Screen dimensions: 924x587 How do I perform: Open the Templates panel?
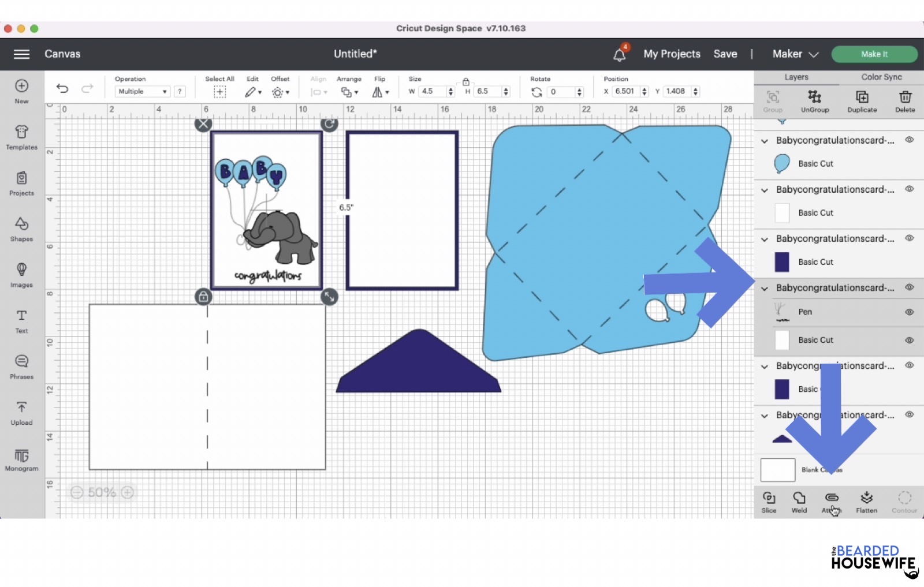21,137
